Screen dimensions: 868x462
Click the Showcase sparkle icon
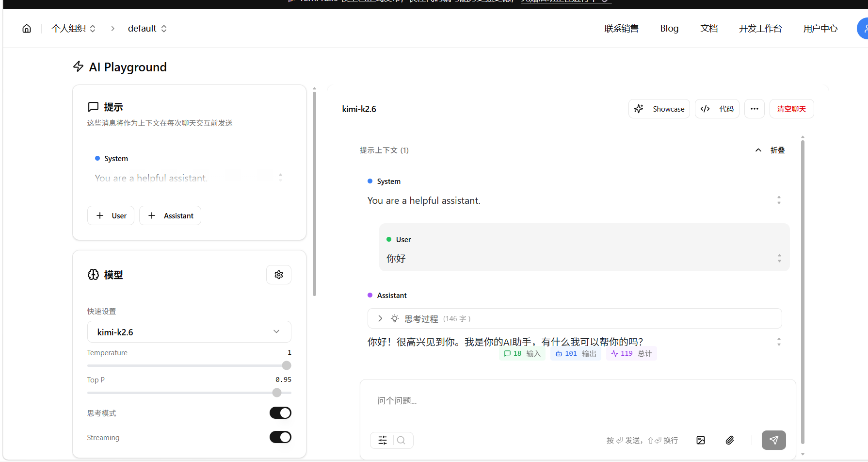click(x=639, y=109)
